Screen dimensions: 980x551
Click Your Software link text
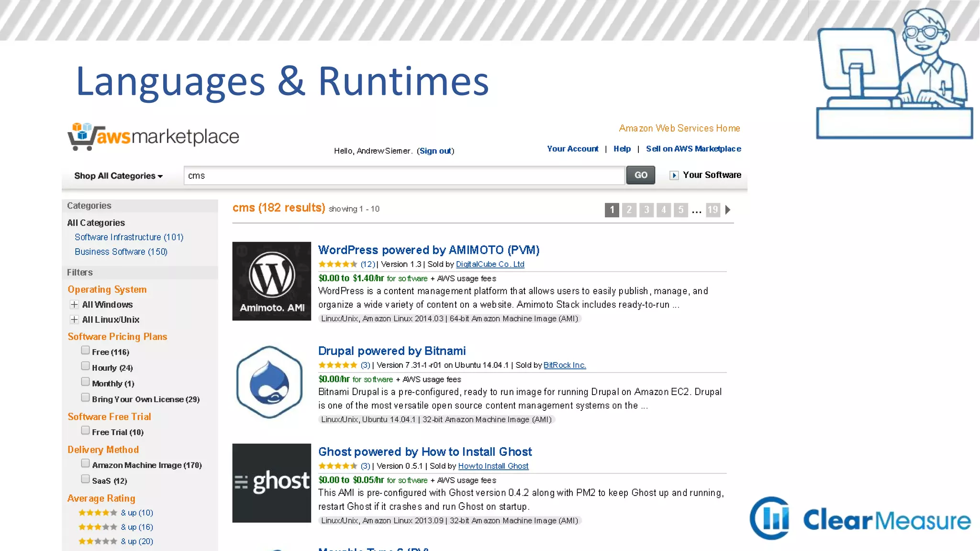coord(712,175)
